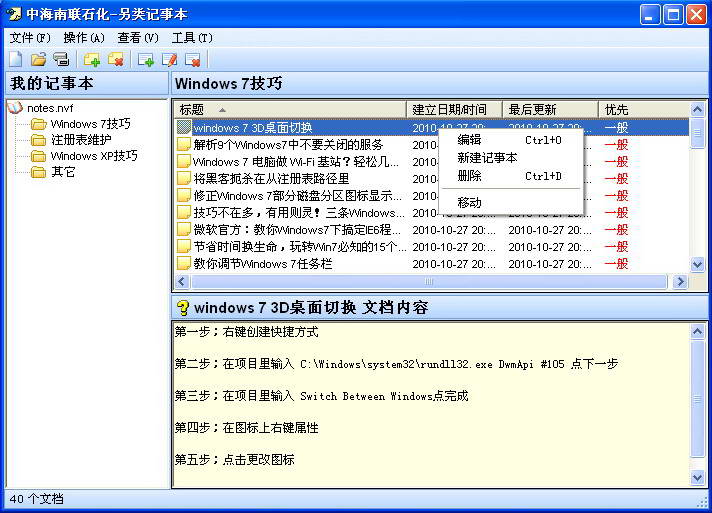Click the delete note icon with red X

pyautogui.click(x=193, y=59)
